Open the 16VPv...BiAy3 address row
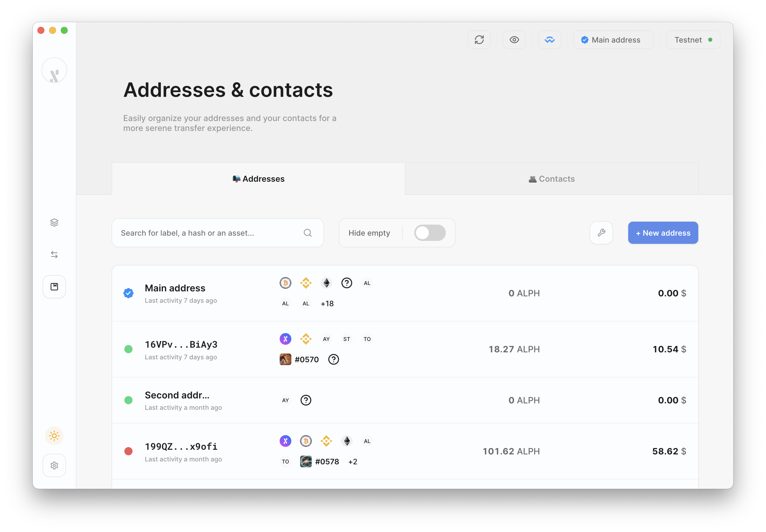This screenshot has width=766, height=532. click(x=405, y=349)
